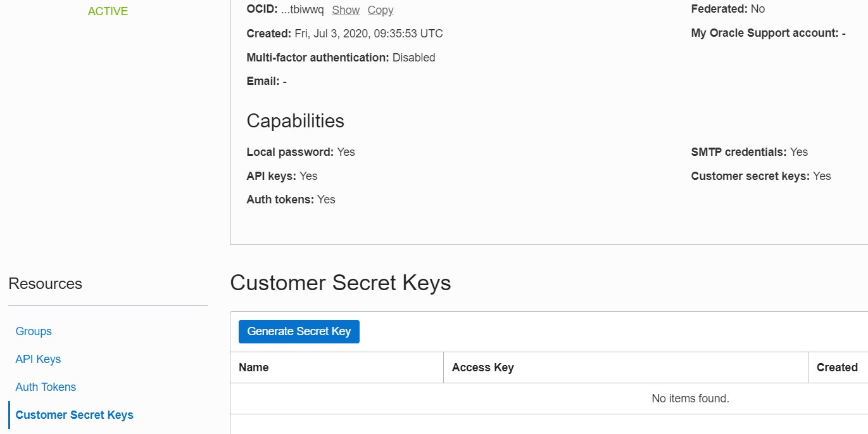Switch to Auth Tokens resource list
Screen dimensions: 868x434
tap(46, 387)
